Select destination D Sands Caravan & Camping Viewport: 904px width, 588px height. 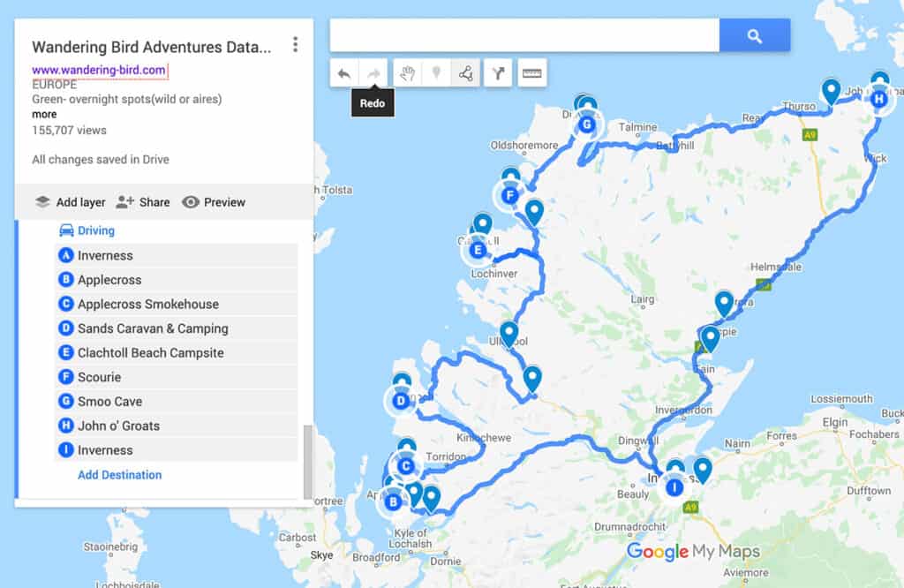point(177,328)
